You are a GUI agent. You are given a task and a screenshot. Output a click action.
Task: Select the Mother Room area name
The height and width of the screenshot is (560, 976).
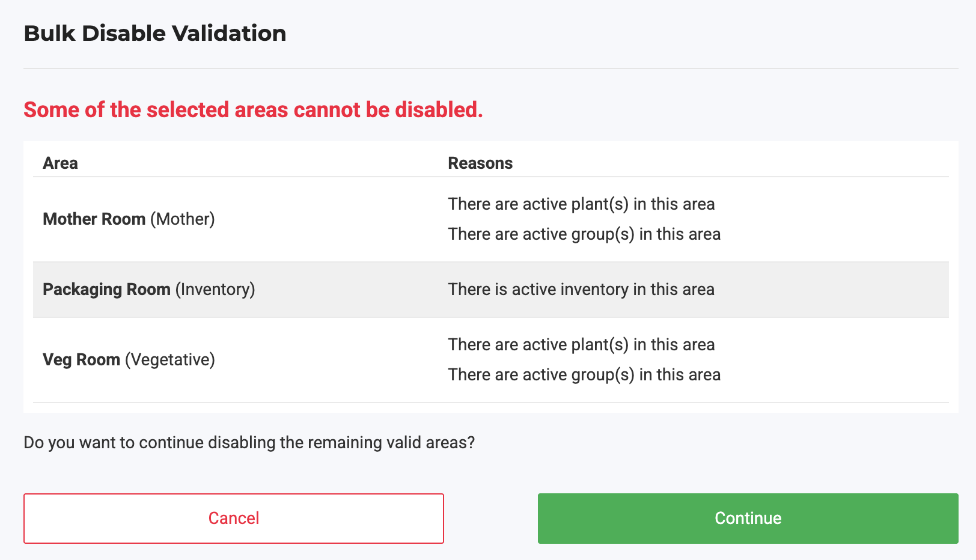94,219
